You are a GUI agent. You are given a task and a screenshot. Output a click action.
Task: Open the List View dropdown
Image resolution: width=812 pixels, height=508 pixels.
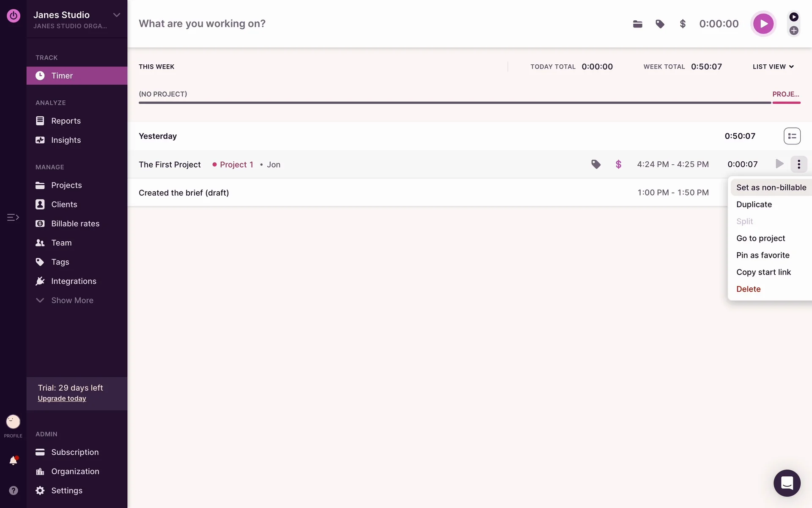click(x=773, y=66)
